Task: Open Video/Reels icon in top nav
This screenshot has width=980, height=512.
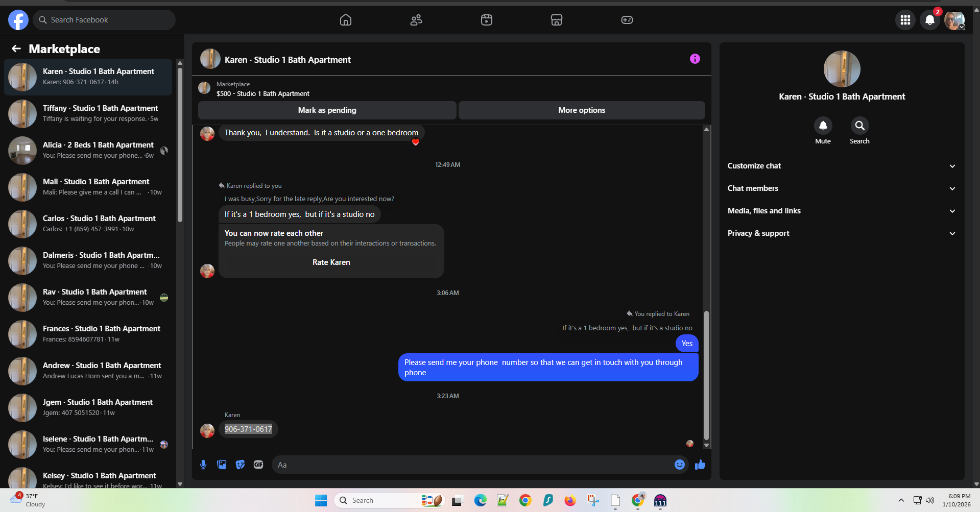Action: (487, 20)
